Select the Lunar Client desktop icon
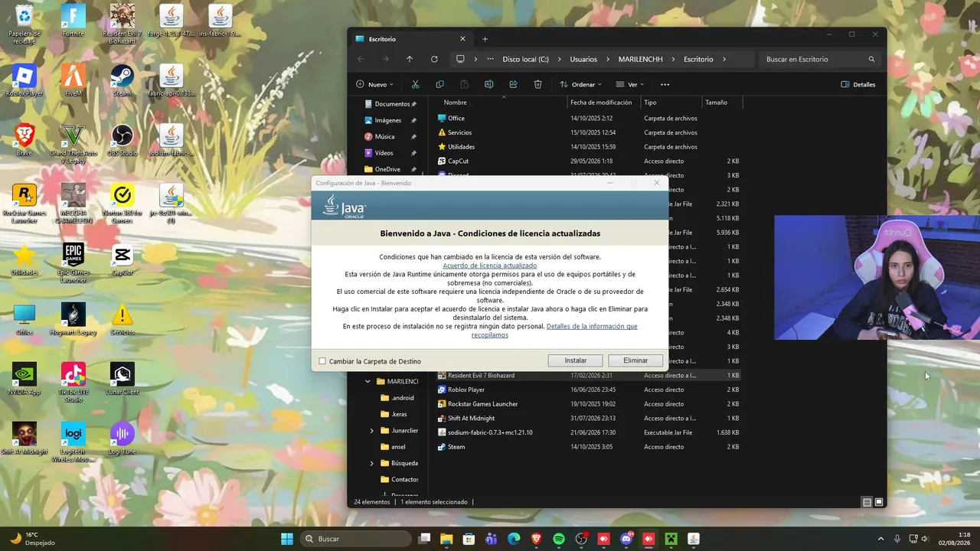980x551 pixels. [x=122, y=379]
